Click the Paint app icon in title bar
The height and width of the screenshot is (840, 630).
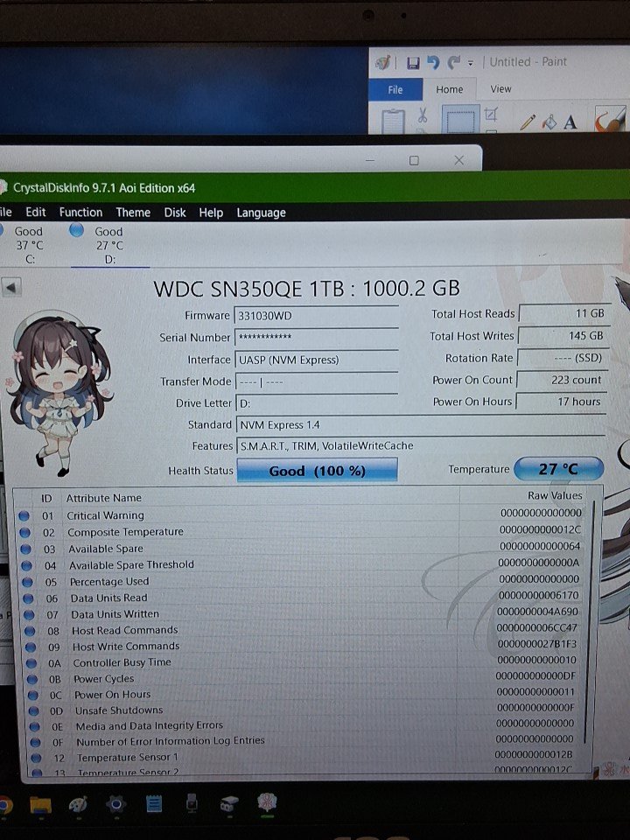(383, 63)
